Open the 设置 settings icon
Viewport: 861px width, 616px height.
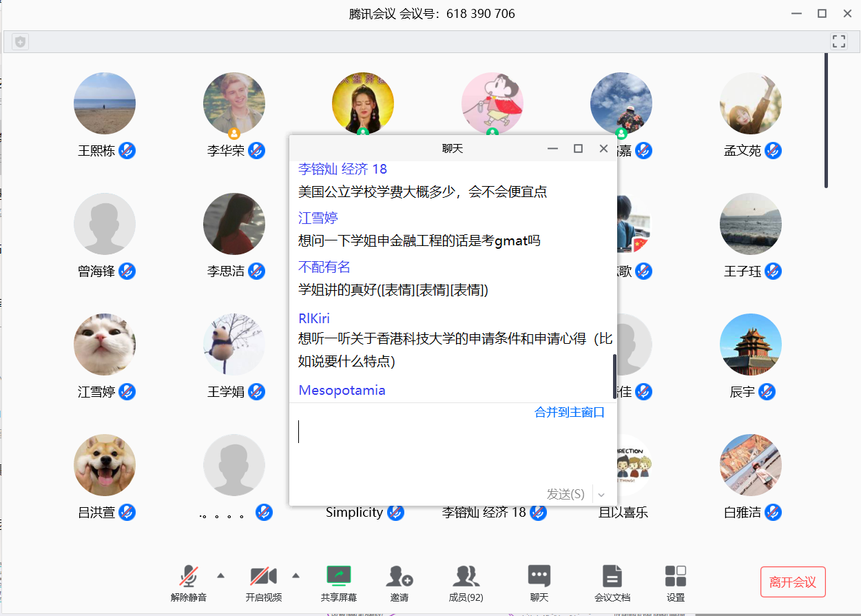(x=675, y=576)
